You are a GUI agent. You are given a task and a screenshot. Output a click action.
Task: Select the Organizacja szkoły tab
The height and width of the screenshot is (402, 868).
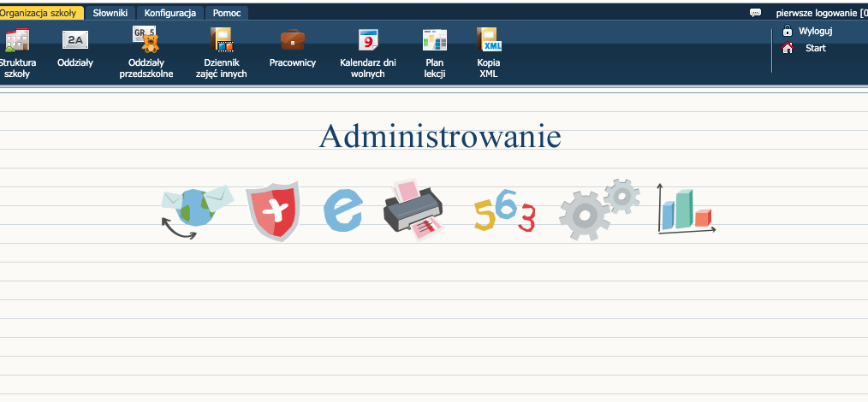coord(39,13)
